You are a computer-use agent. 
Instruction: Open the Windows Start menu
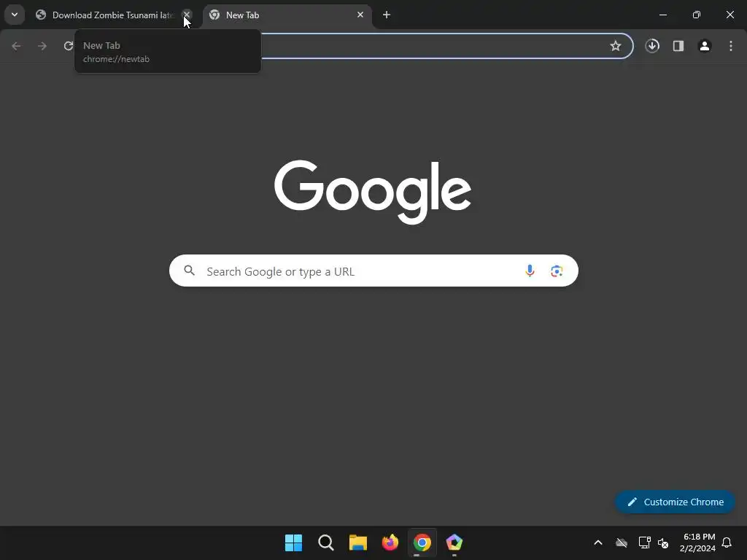[x=293, y=542]
